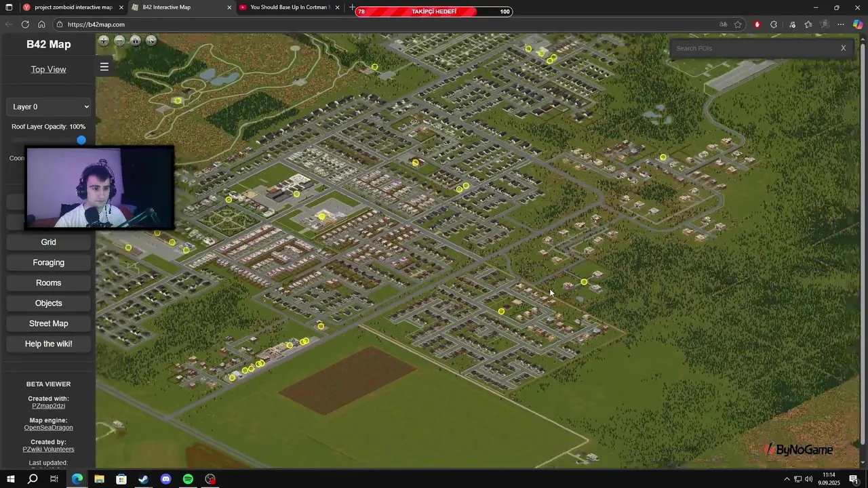Open the notification center in system tray
The height and width of the screenshot is (488, 868).
pyautogui.click(x=853, y=479)
